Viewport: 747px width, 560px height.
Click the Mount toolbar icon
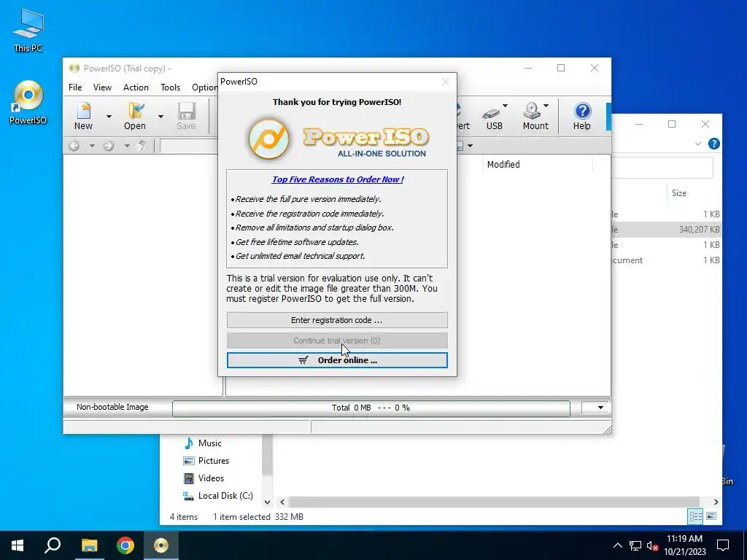pyautogui.click(x=535, y=116)
